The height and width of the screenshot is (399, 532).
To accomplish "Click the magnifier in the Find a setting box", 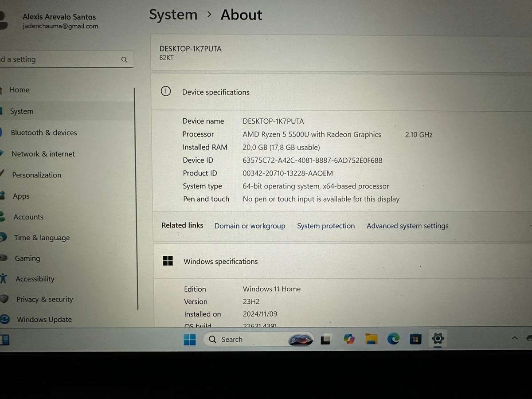I will 124,59.
